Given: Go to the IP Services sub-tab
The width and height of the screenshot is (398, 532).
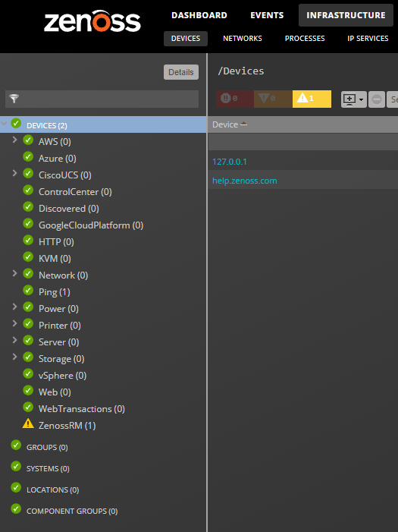Looking at the screenshot, I should tap(368, 39).
